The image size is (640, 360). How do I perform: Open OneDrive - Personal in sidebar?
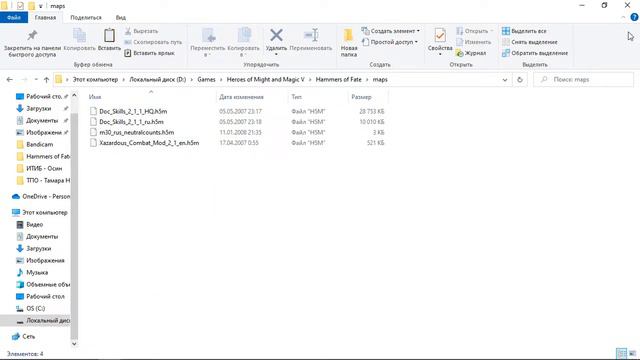pos(41,196)
